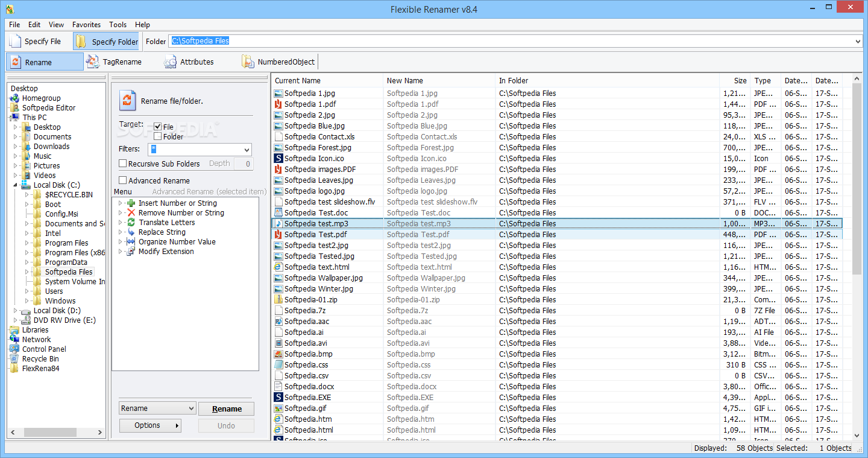Select the FlexRena84 folder in tree
The height and width of the screenshot is (458, 868).
click(x=40, y=369)
